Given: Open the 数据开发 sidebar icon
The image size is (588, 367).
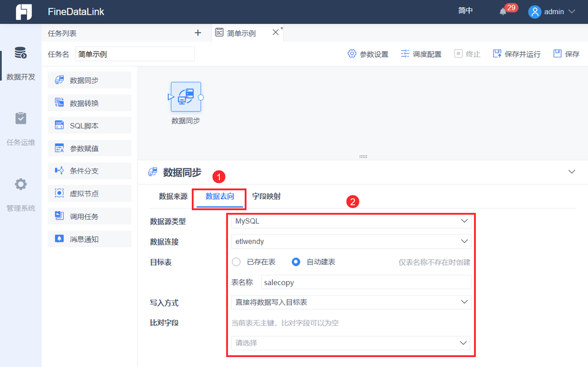Looking at the screenshot, I should (21, 53).
